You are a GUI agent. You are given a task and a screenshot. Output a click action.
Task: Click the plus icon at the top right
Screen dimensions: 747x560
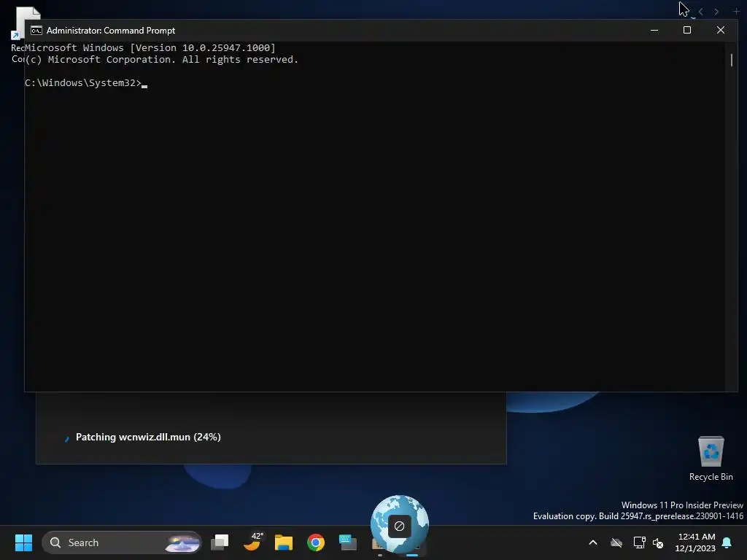[x=736, y=12]
